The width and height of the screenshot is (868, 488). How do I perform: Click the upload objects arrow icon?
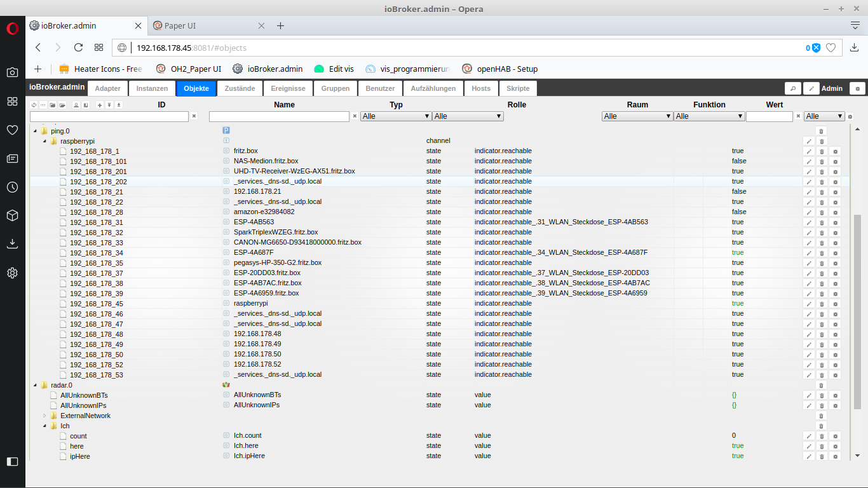[x=109, y=105]
